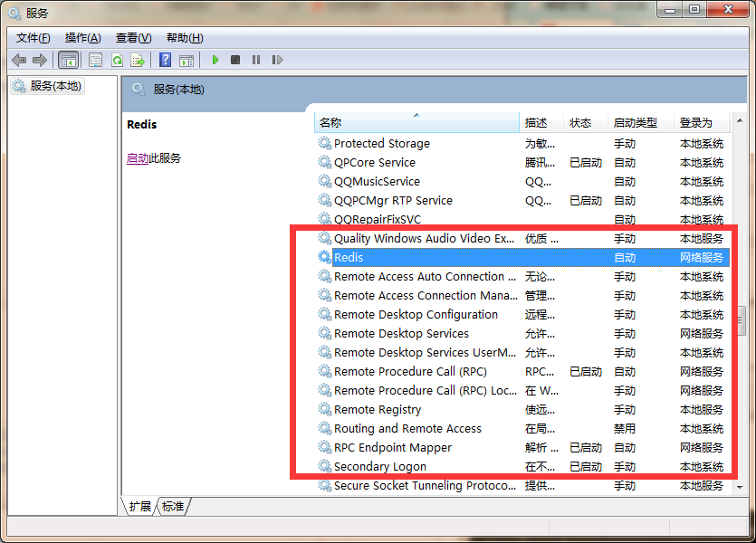Select the RPC Endpoint Mapper service
Image resolution: width=756 pixels, height=543 pixels.
click(x=522, y=448)
